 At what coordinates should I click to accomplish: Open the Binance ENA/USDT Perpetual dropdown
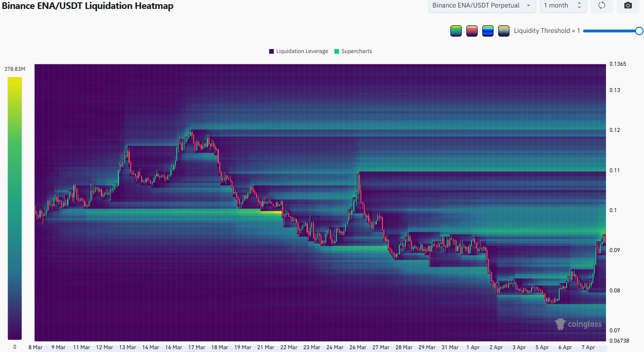(481, 6)
